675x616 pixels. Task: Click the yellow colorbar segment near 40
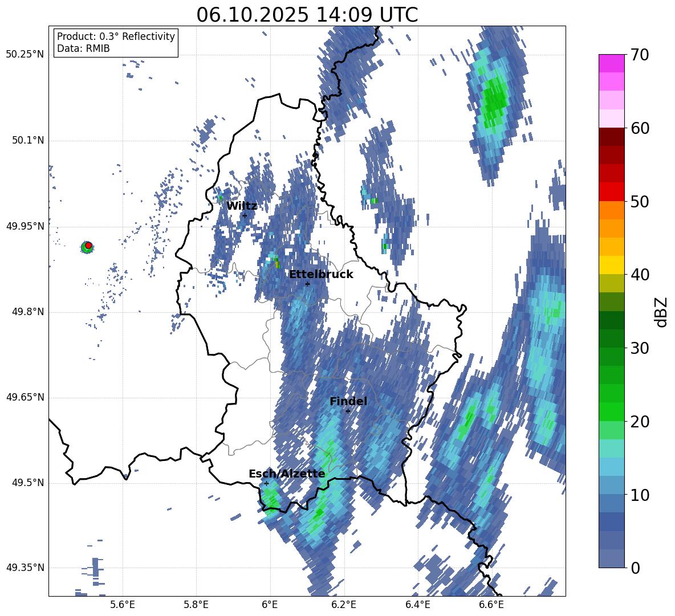[611, 265]
